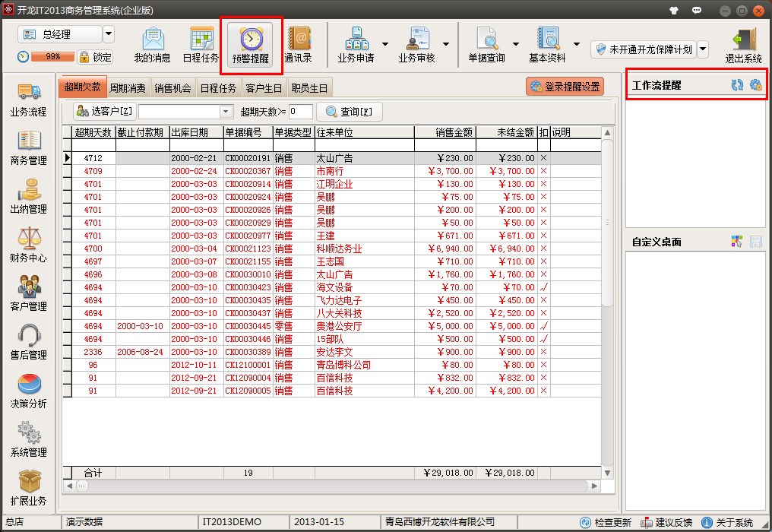772x532 pixels.
Task: Switch to 周期消费 tab
Action: 128,88
